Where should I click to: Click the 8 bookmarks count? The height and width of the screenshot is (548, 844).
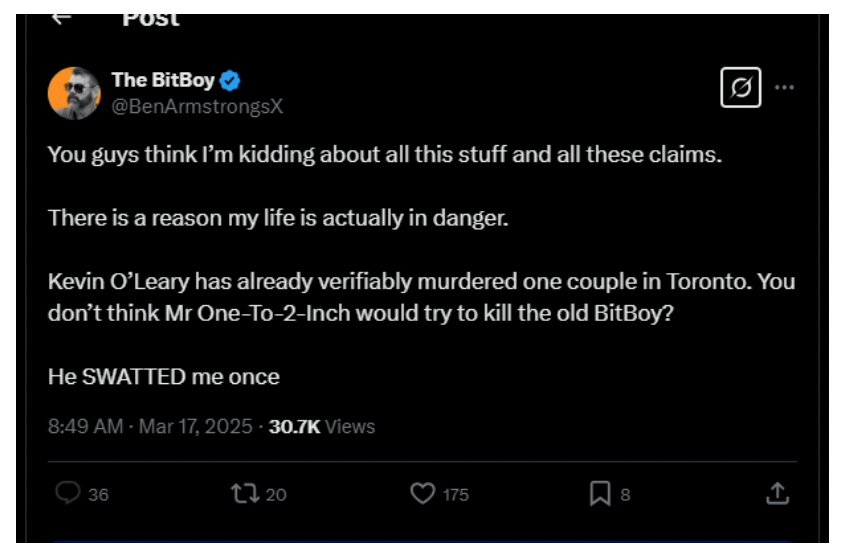pyautogui.click(x=625, y=494)
